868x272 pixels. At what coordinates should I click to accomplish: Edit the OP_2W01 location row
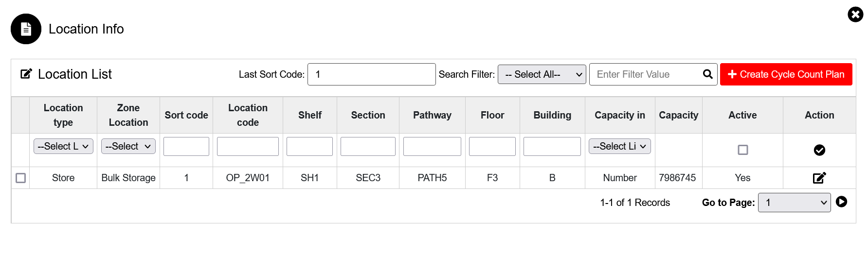(x=819, y=178)
